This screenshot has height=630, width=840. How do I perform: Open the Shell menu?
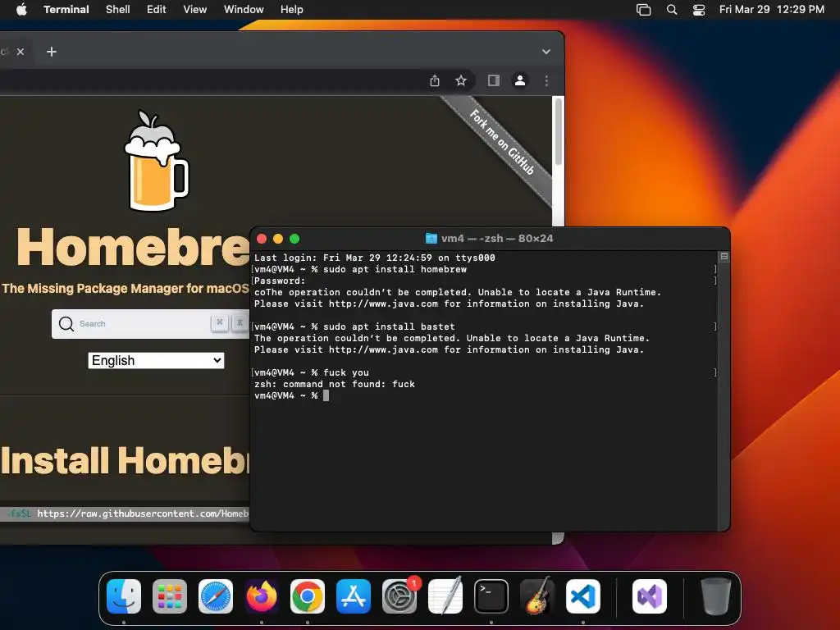[118, 10]
